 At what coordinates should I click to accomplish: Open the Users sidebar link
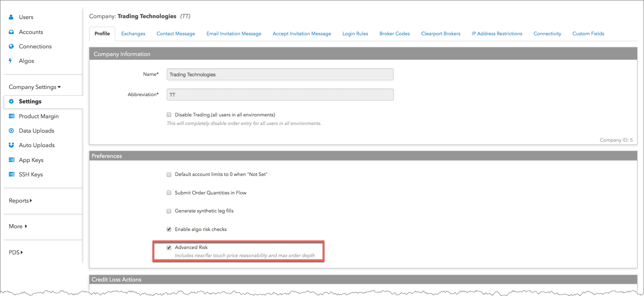point(26,17)
